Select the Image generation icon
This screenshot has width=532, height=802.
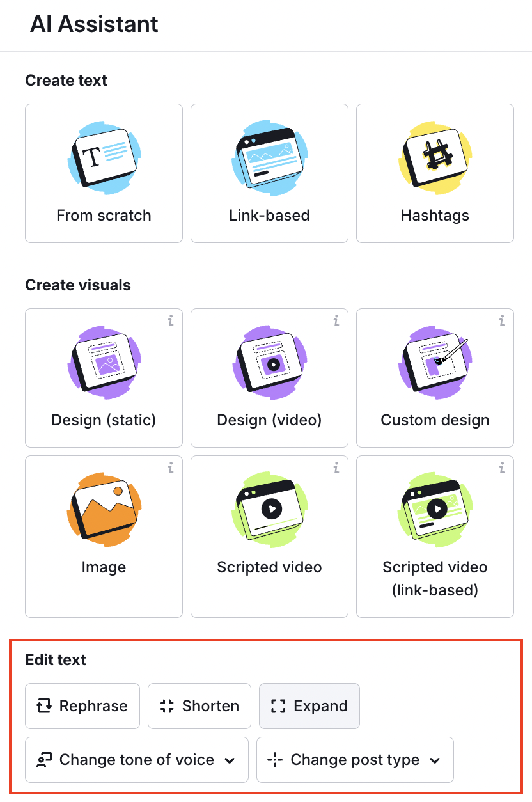click(104, 509)
